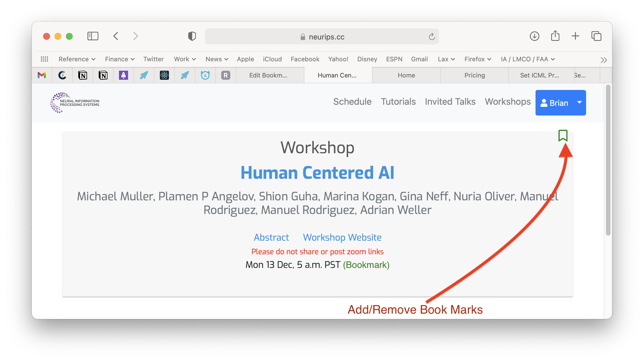Click the Tutorials navigation item
Viewport: 644px width, 361px height.
(x=398, y=101)
